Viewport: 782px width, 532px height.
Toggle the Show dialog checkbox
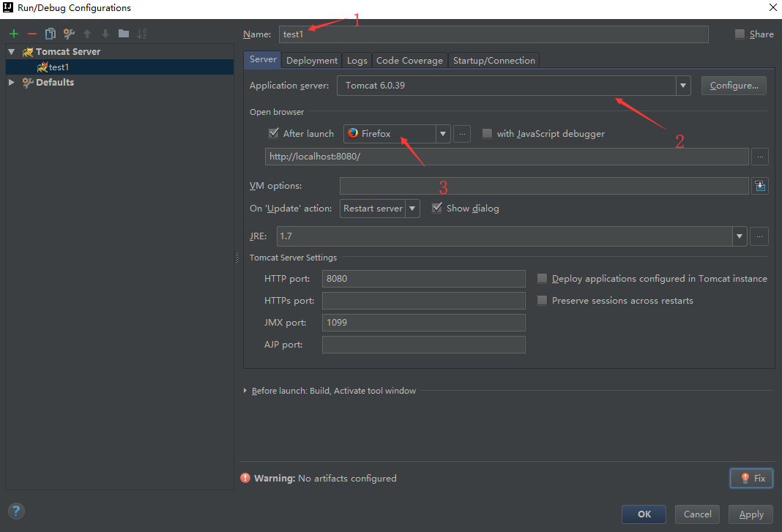[437, 208]
